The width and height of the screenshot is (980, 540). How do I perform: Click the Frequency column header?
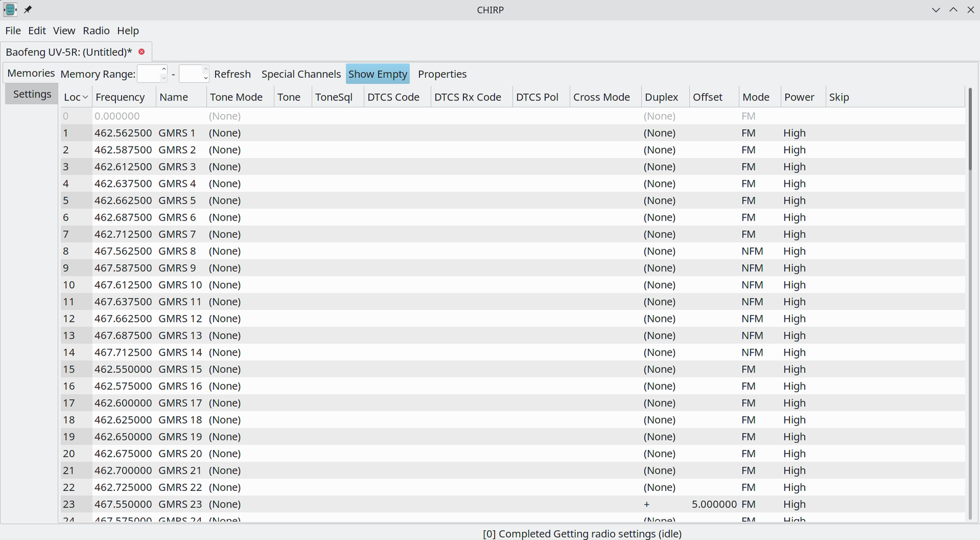click(x=120, y=97)
